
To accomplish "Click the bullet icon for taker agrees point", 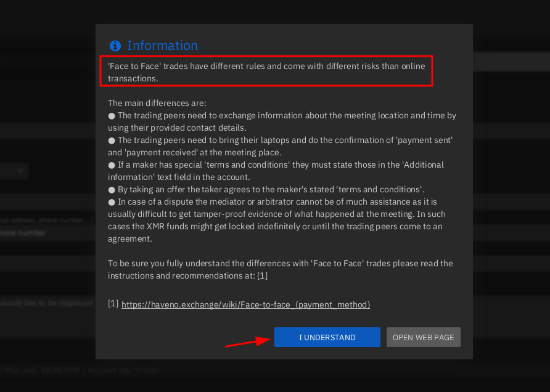I will 112,190.
